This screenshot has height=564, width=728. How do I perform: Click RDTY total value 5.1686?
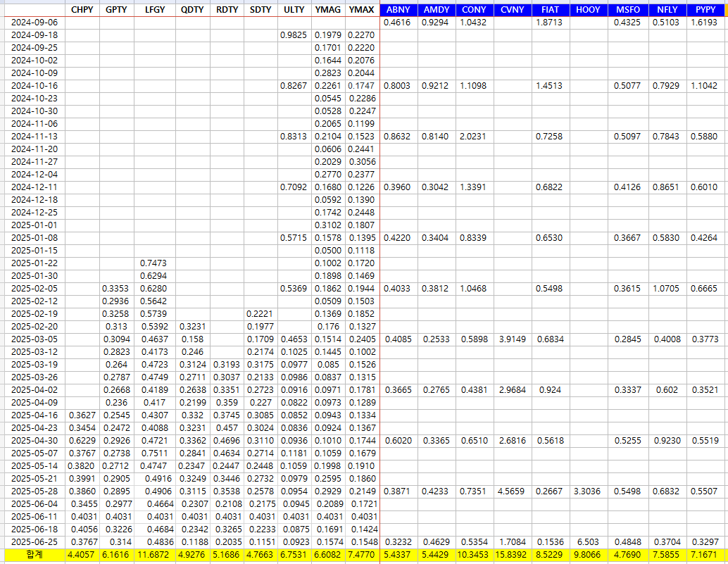click(227, 555)
